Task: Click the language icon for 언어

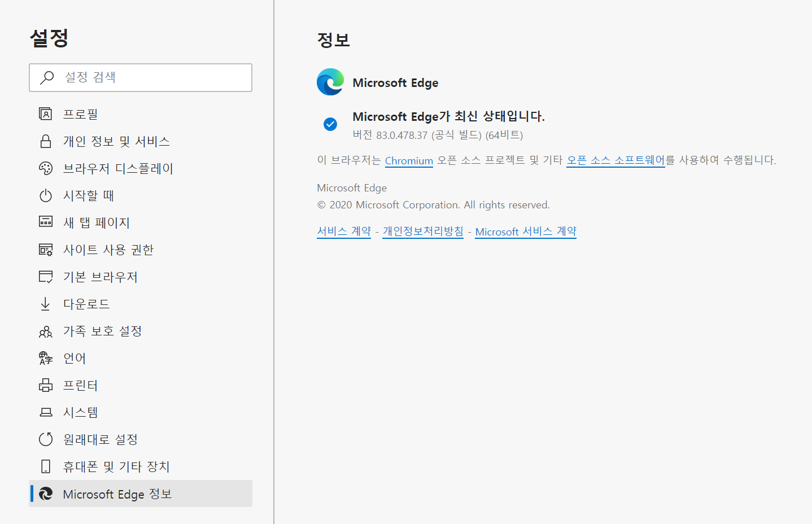Action: (46, 358)
